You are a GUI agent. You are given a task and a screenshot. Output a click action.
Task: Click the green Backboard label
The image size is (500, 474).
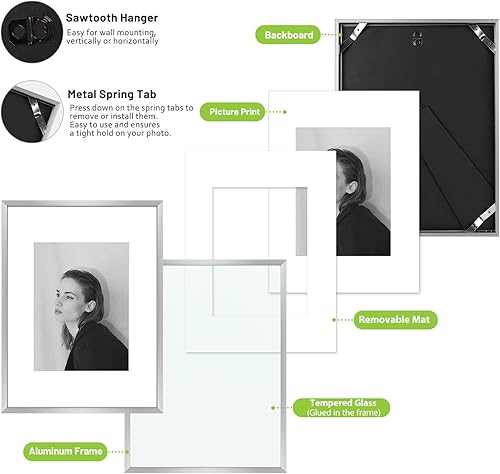[x=288, y=35]
